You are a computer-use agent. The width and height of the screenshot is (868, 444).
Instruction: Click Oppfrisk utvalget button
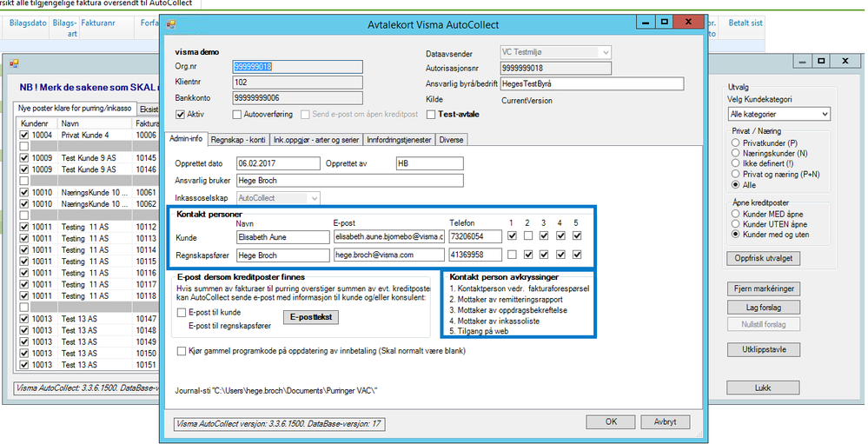(x=764, y=258)
